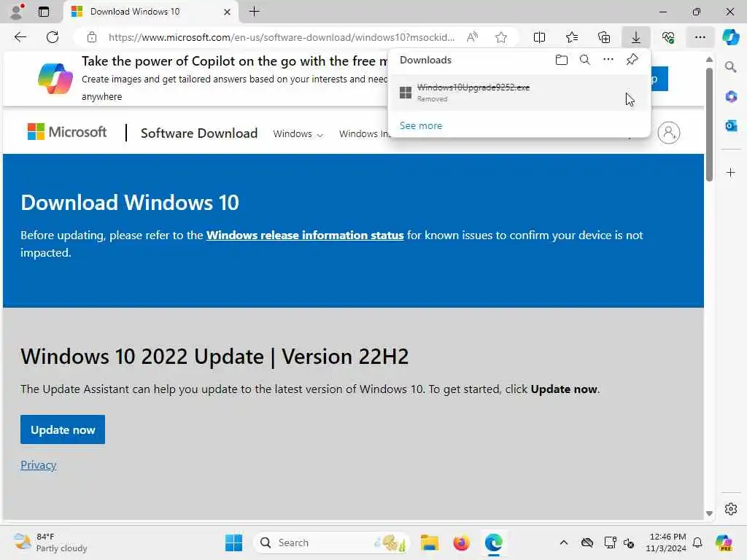The height and width of the screenshot is (560, 747).
Task: Click the scrollbar up arrow
Action: 709,60
